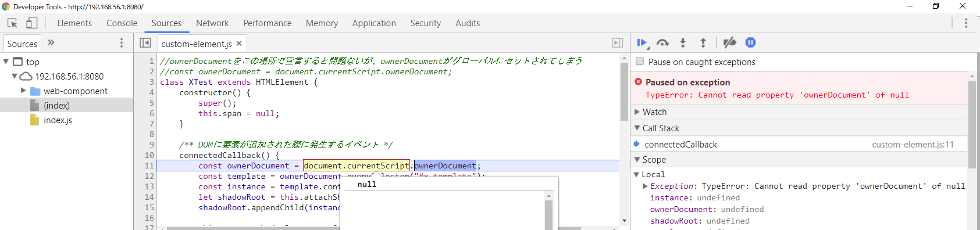Switch to the Console panel

click(x=122, y=23)
